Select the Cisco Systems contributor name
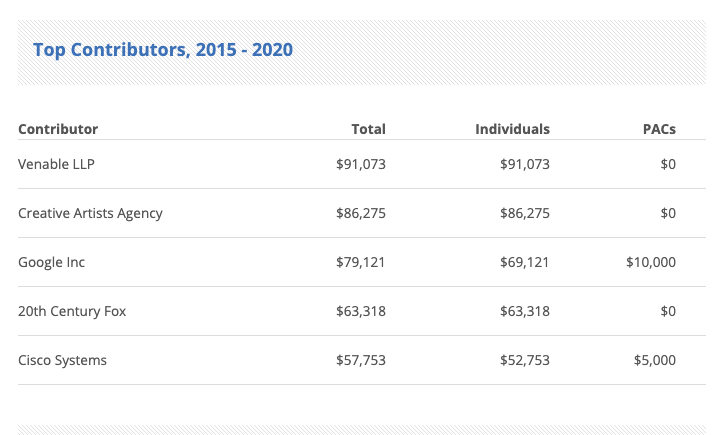This screenshot has height=435, width=725. 62,360
